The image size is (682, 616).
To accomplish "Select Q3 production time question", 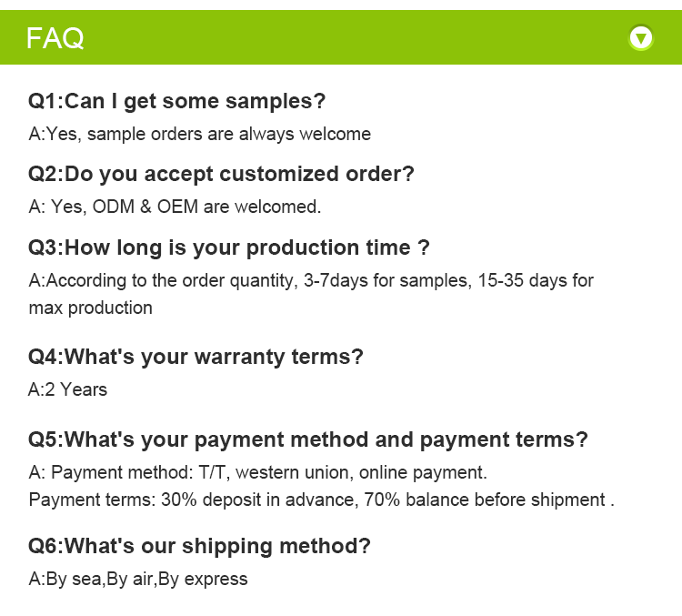I will click(229, 248).
